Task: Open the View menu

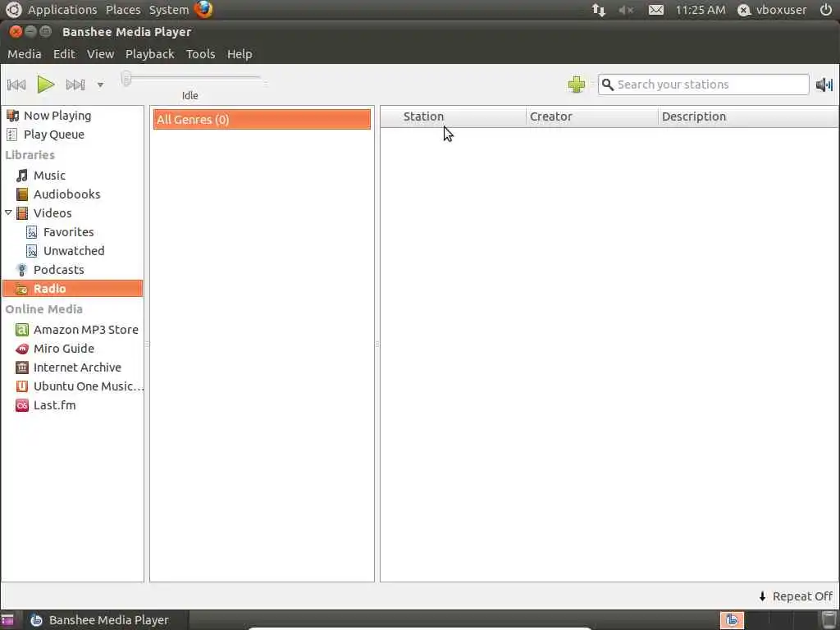Action: 100,54
